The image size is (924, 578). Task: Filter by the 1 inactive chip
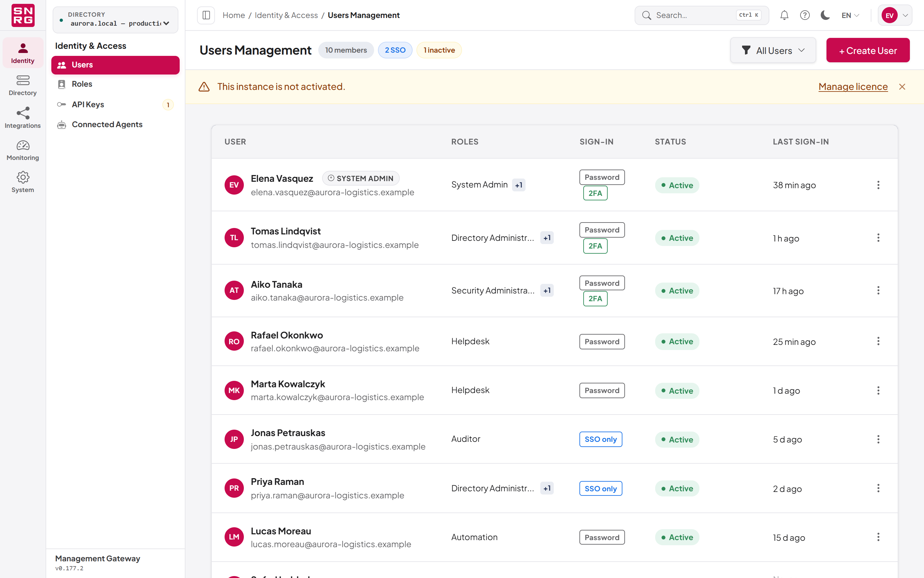click(439, 50)
